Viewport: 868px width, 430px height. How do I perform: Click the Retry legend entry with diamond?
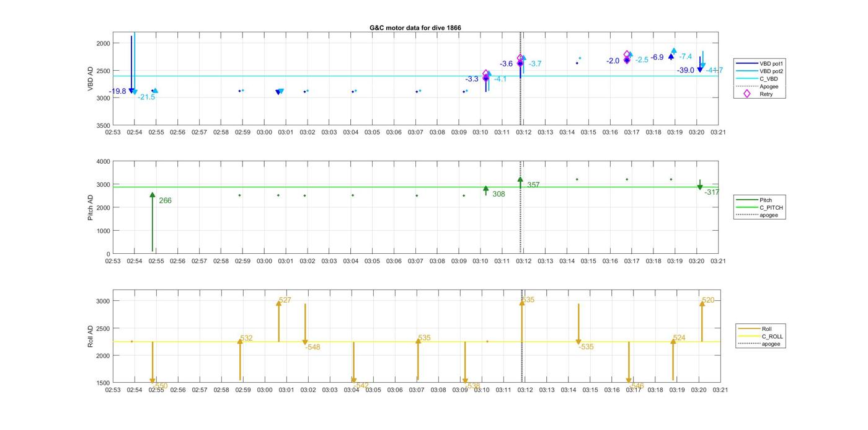[757, 94]
